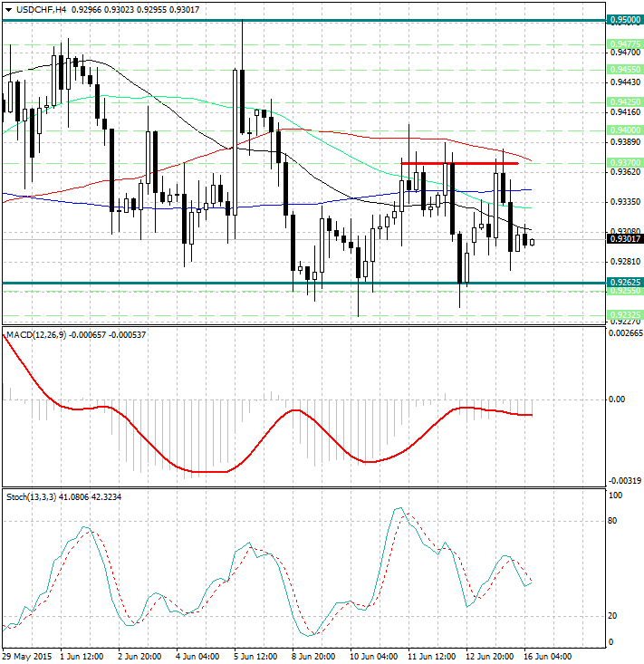Click the stochastic 80 level label
This screenshot has width=644, height=664.
pyautogui.click(x=612, y=521)
